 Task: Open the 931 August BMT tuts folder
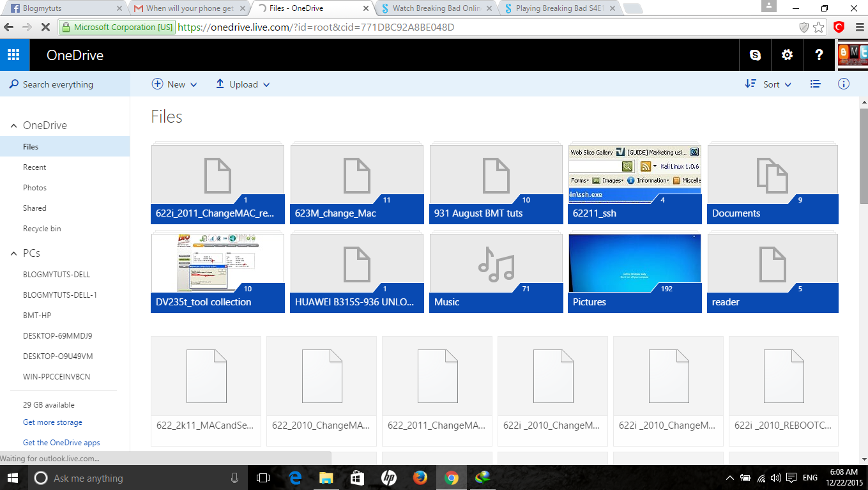496,185
